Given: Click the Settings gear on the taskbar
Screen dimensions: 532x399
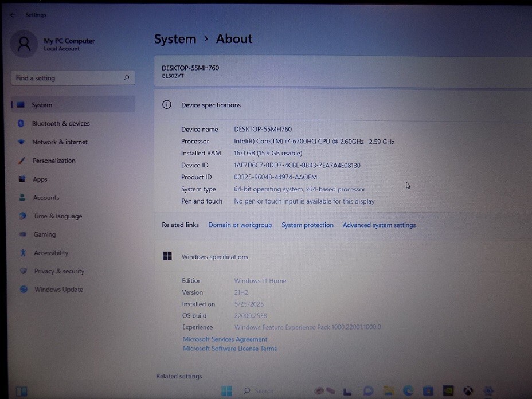Looking at the screenshot, I should [488, 391].
